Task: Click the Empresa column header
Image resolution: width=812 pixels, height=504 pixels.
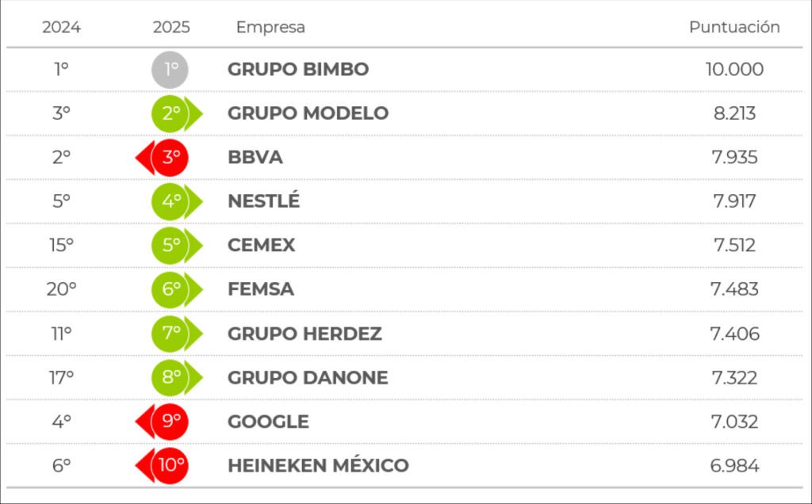Action: (x=270, y=27)
